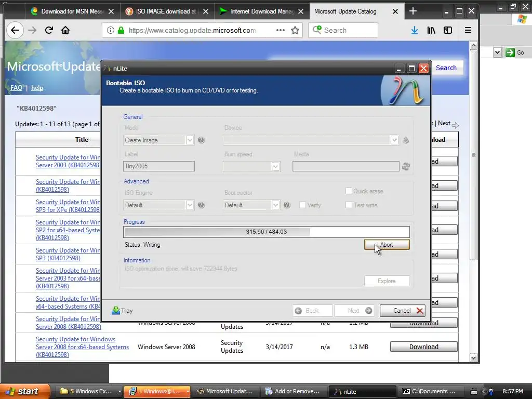The image size is (532, 399).
Task: Click the nLite taskbar button
Action: [x=362, y=391]
